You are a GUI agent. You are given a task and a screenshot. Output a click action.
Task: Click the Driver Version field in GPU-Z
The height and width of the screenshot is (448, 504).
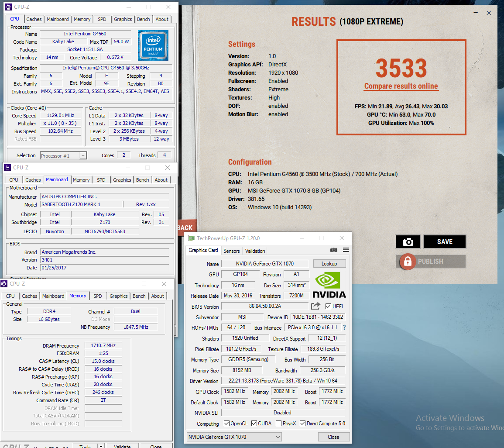click(283, 381)
